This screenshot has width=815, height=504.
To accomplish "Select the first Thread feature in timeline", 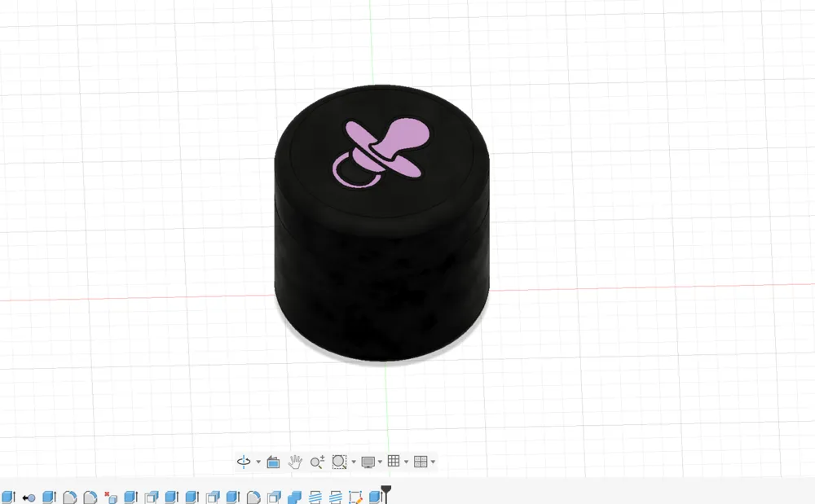I will click(x=315, y=497).
